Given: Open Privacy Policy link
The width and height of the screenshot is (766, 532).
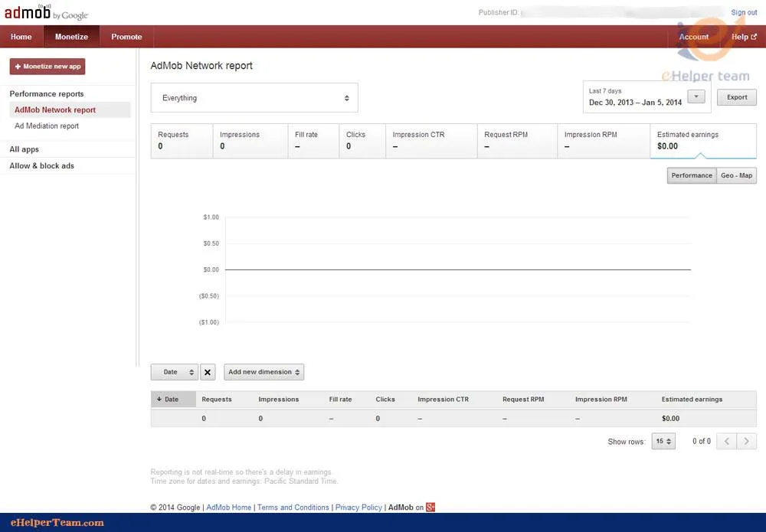Looking at the screenshot, I should click(x=358, y=507).
